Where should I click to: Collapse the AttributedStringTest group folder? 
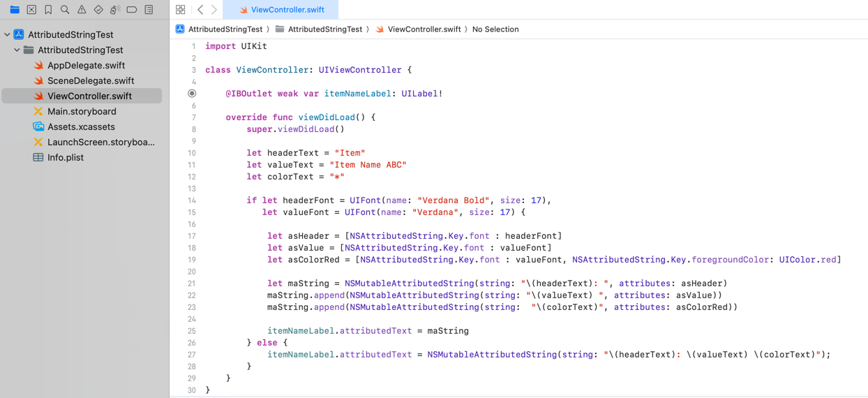point(17,50)
